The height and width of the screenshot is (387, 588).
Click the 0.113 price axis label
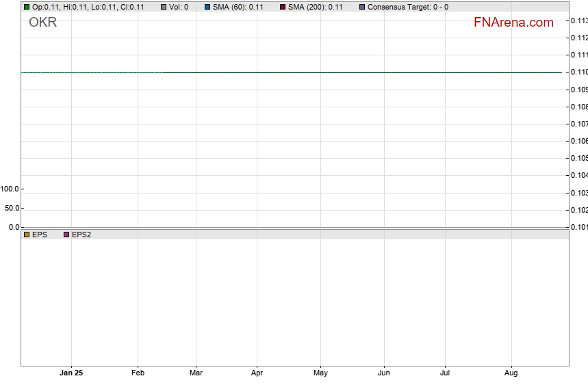578,21
